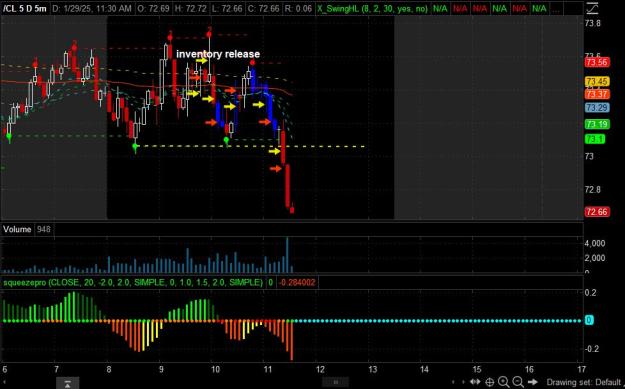Click the 72.8 price axis label
This screenshot has width=625, height=389.
[x=593, y=189]
